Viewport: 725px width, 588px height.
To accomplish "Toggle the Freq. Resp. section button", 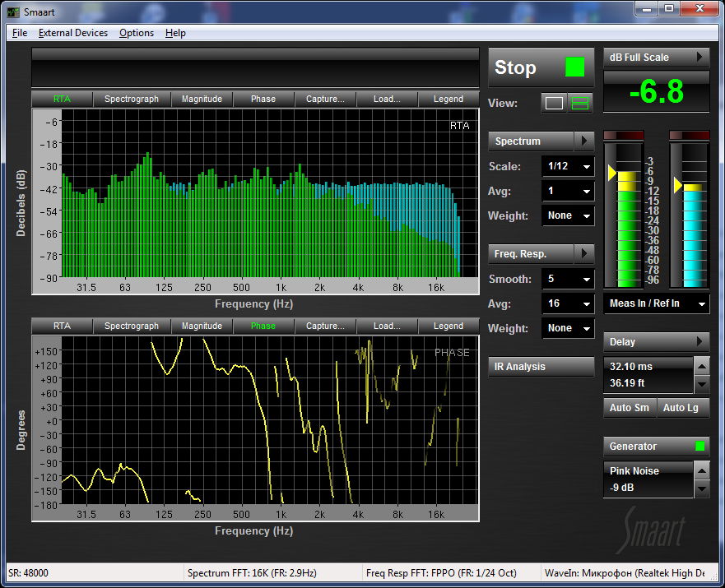I will pos(530,253).
